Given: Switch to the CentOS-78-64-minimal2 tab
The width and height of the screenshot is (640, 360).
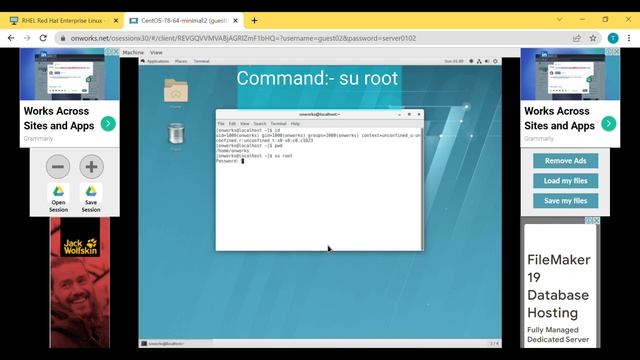Looking at the screenshot, I should (x=184, y=20).
